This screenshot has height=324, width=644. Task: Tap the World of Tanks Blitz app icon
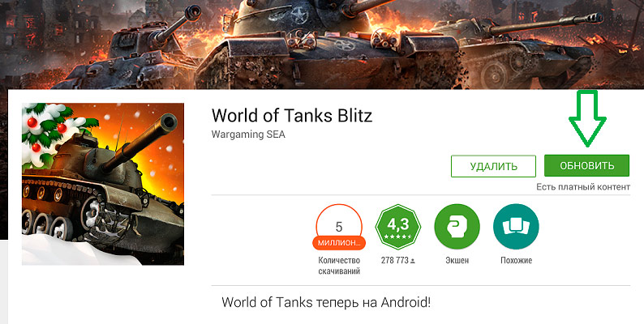103,184
